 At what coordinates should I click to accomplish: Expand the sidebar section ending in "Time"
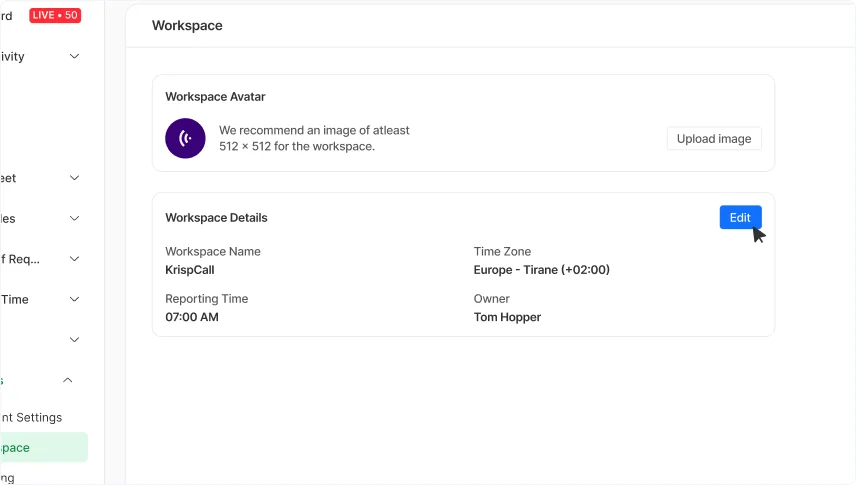[x=74, y=299]
